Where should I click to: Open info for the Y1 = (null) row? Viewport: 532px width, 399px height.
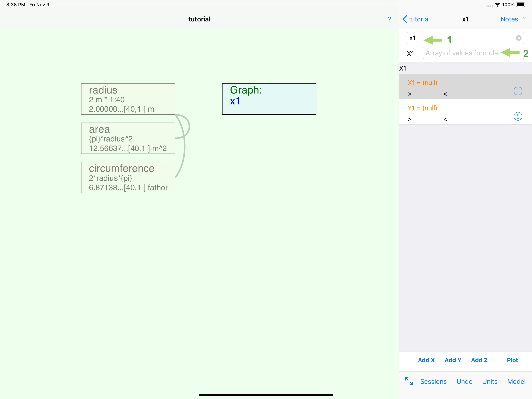point(518,117)
